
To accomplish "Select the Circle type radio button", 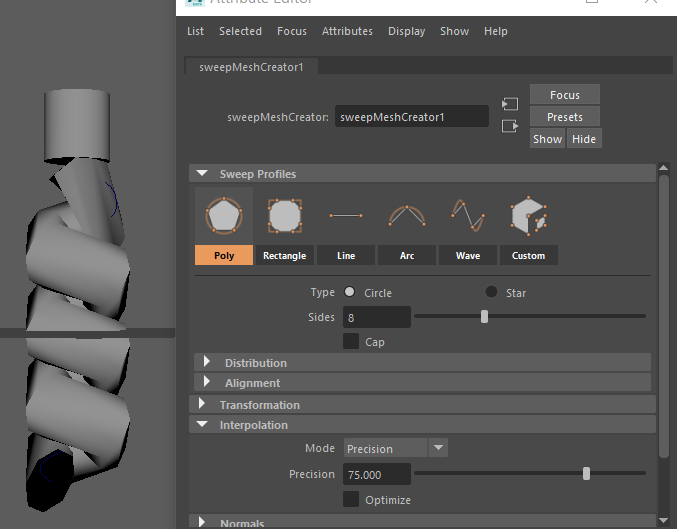I will [x=349, y=292].
